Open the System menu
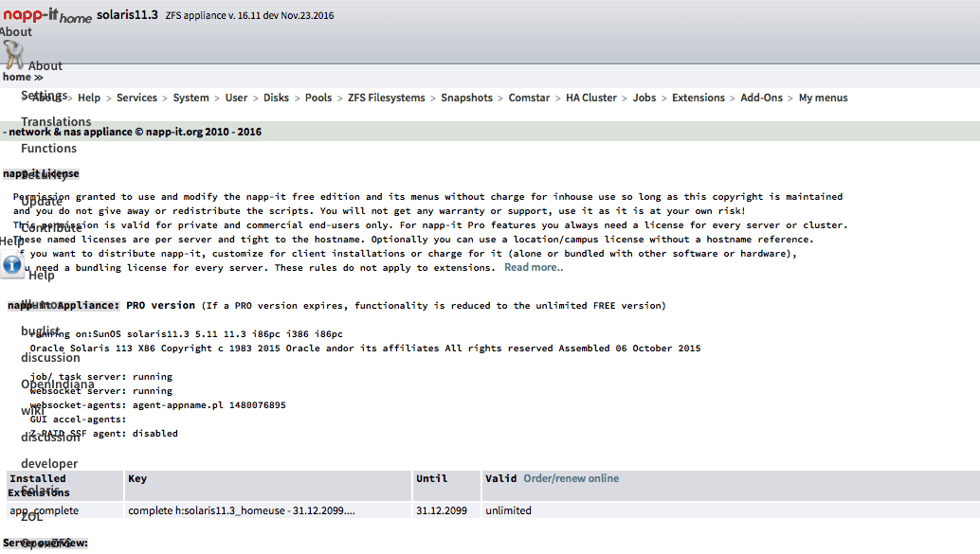 tap(191, 98)
